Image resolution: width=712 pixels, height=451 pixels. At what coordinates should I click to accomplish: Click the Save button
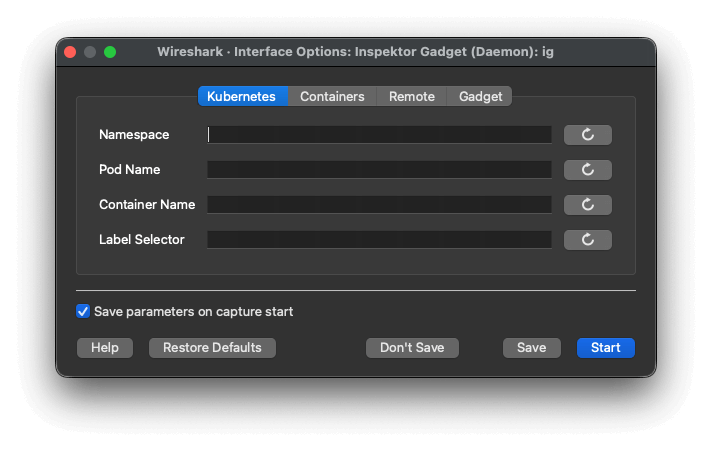[531, 348]
